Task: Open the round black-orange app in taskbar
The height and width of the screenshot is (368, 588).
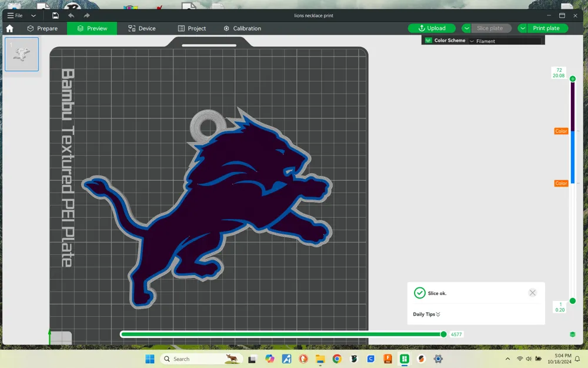Action: coord(421,359)
